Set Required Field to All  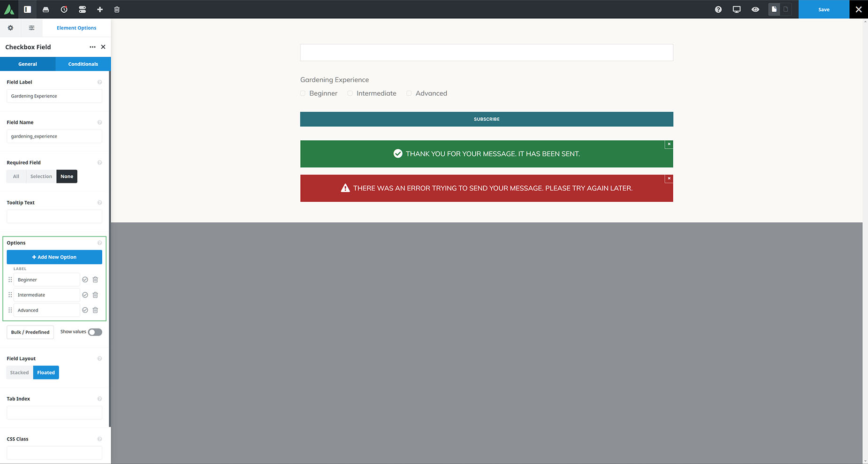click(x=16, y=176)
